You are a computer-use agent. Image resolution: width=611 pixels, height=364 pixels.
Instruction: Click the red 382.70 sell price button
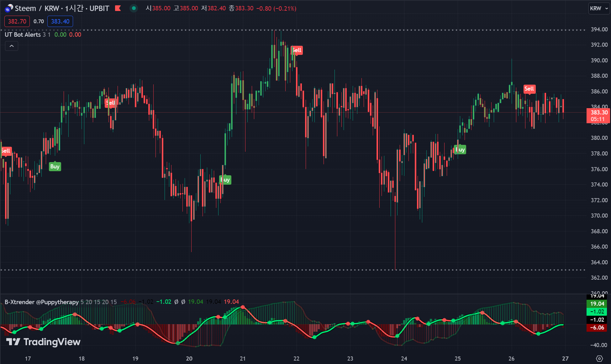17,21
